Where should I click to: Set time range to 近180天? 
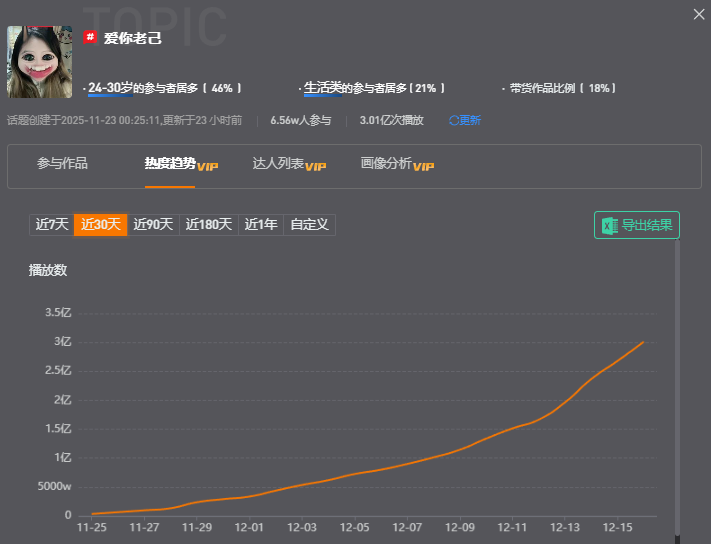point(210,224)
